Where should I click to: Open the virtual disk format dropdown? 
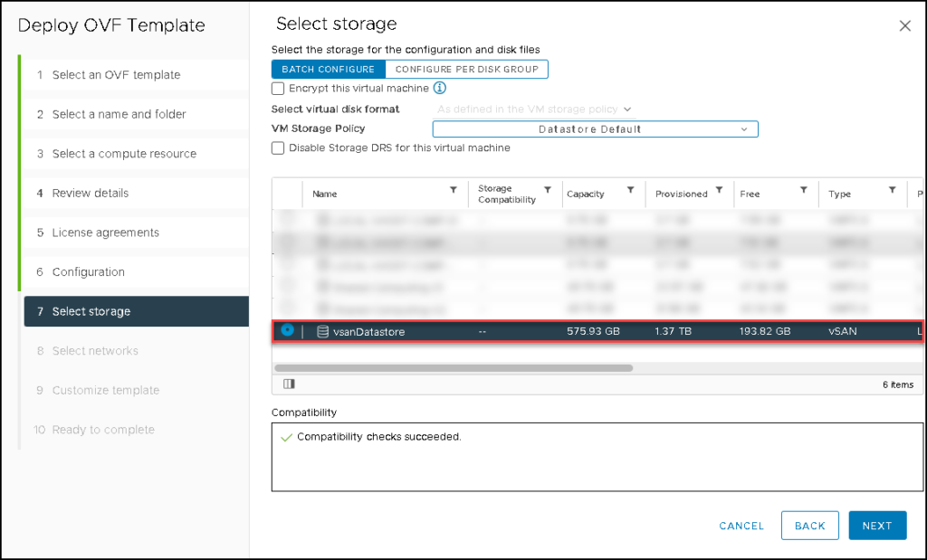[x=628, y=108]
